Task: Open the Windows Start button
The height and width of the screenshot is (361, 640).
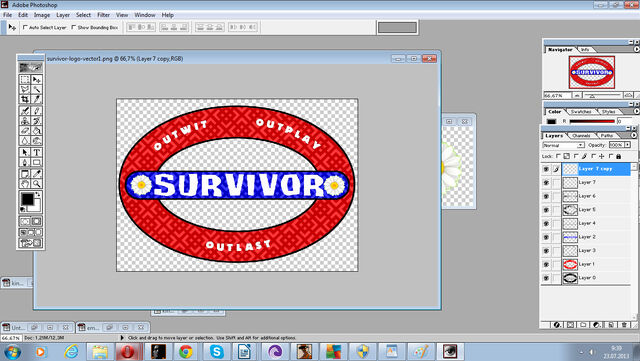Action: tap(12, 351)
